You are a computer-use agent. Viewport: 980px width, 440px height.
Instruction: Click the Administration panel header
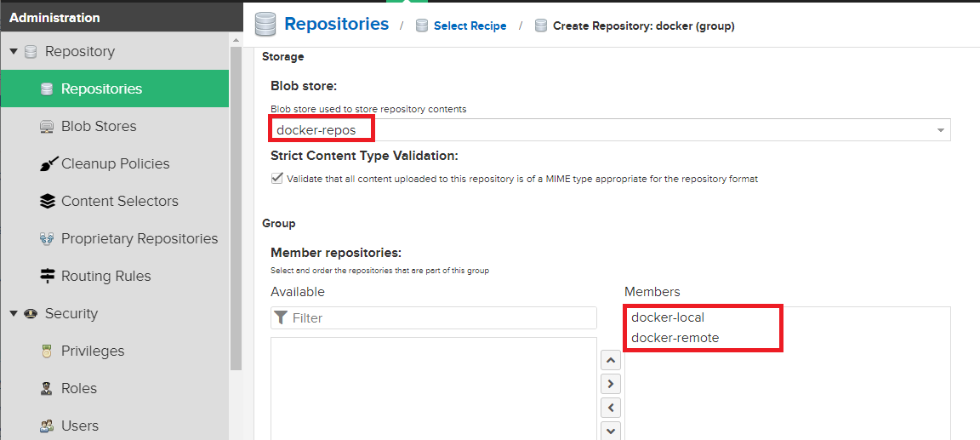pyautogui.click(x=122, y=17)
